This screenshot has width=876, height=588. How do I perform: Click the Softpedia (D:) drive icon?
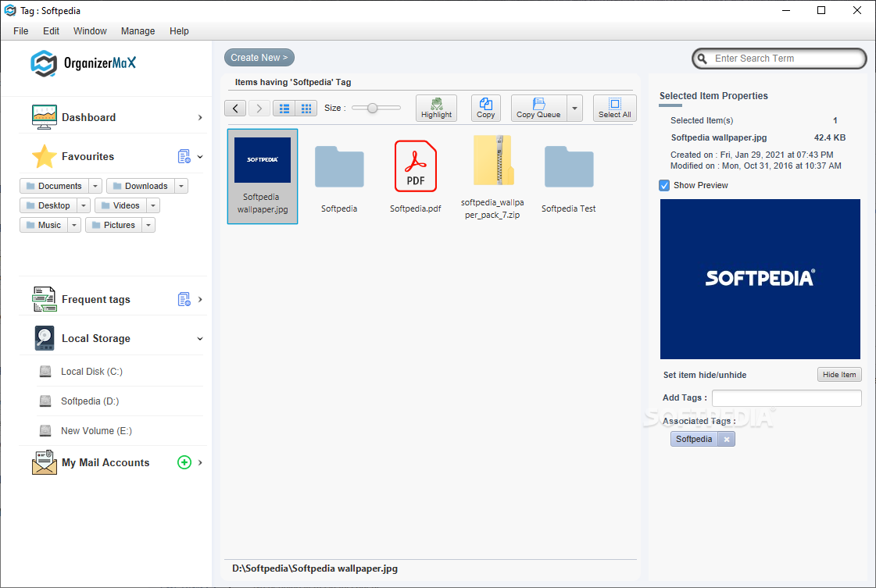point(46,401)
